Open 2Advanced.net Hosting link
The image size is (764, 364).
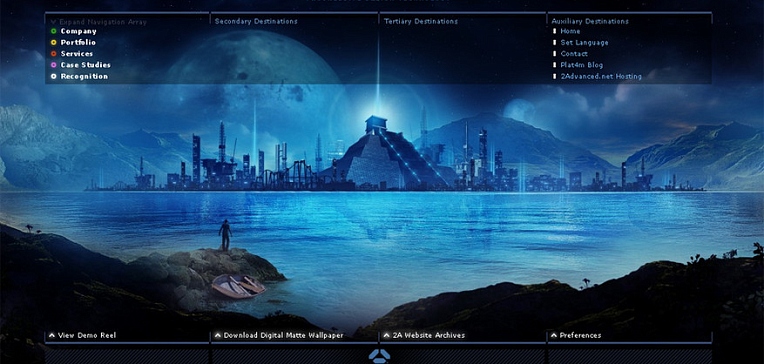point(601,77)
